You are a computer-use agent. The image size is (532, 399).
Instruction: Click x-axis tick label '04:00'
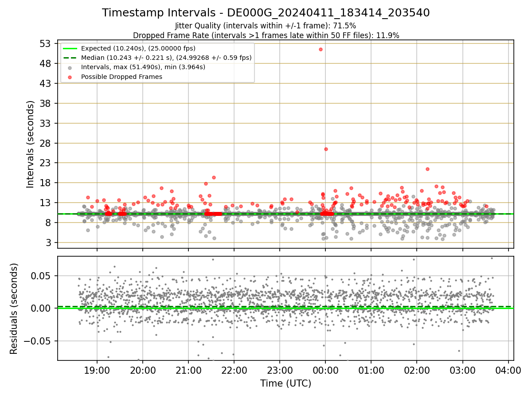click(x=509, y=370)
